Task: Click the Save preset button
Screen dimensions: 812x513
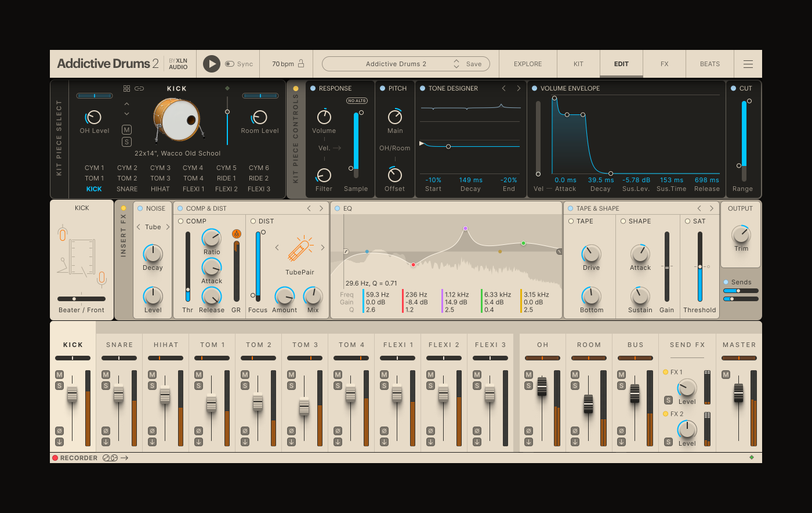Action: coord(474,64)
